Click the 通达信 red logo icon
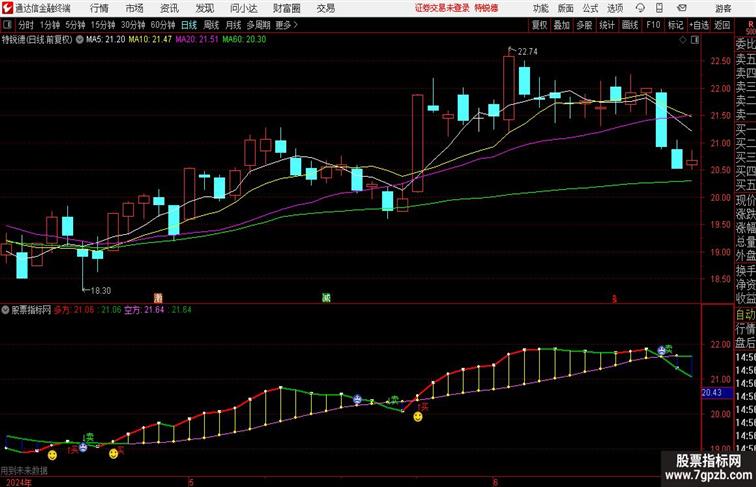 click(7, 8)
